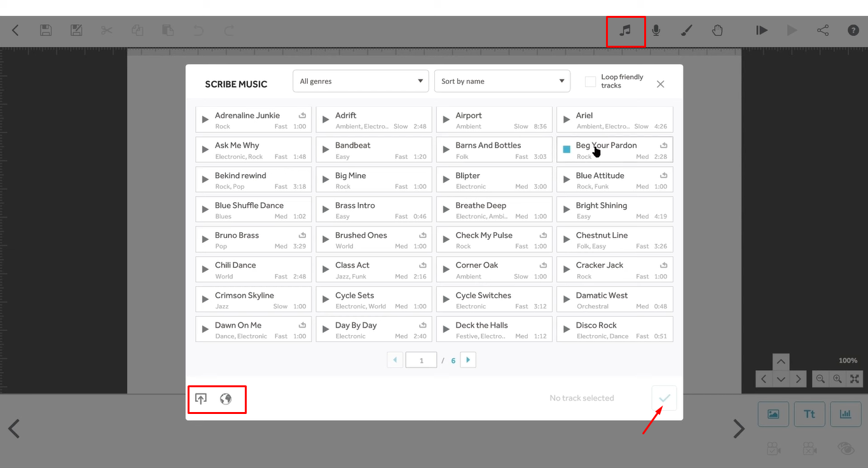
Task: Open the Sort by name dropdown
Action: pyautogui.click(x=502, y=81)
